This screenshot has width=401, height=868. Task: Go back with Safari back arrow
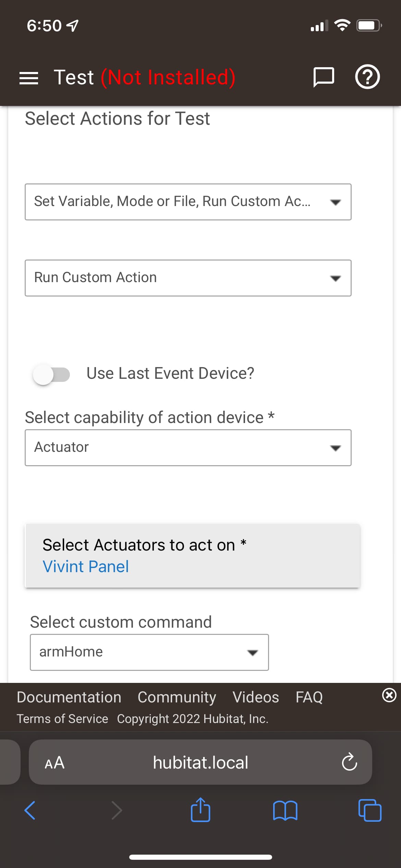pos(30,810)
